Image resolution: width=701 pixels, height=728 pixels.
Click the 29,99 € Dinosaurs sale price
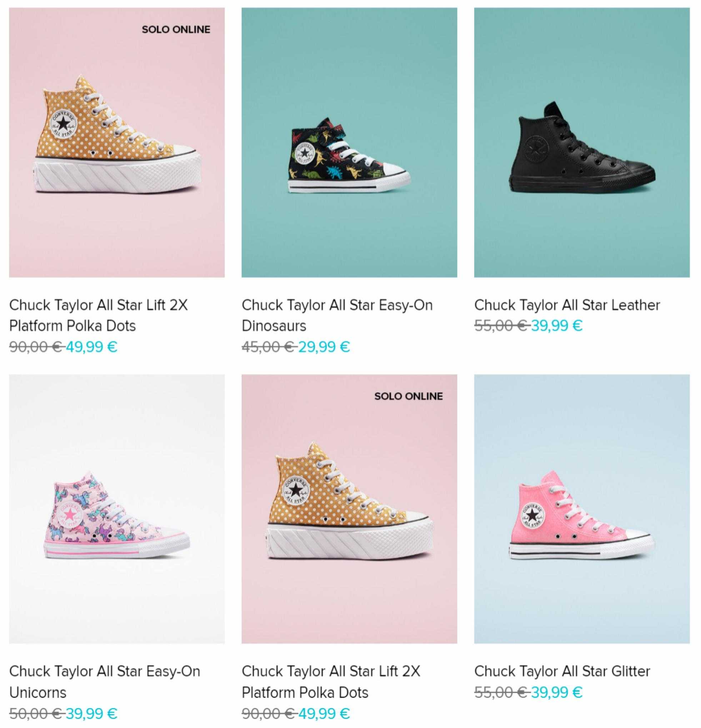click(324, 347)
